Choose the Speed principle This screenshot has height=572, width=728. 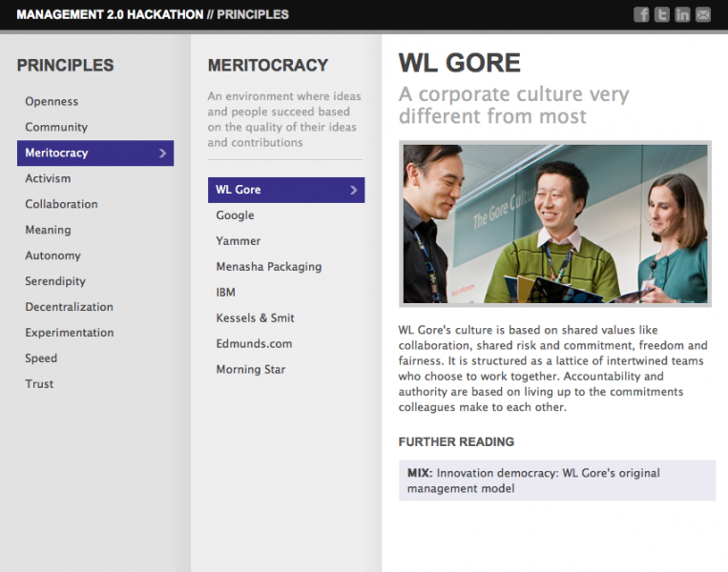41,358
